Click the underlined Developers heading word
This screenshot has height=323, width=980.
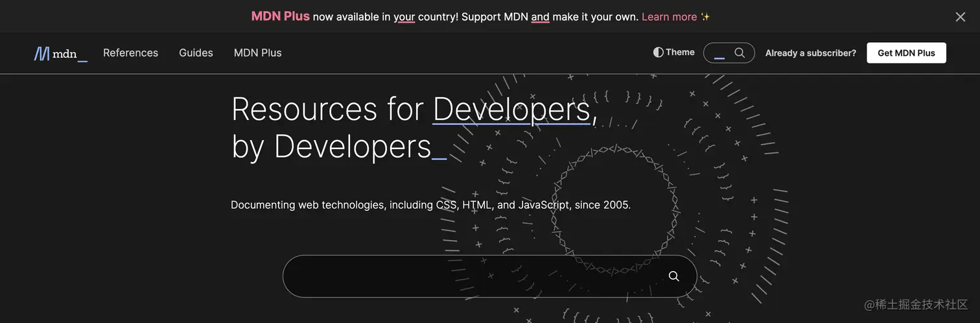(x=512, y=109)
